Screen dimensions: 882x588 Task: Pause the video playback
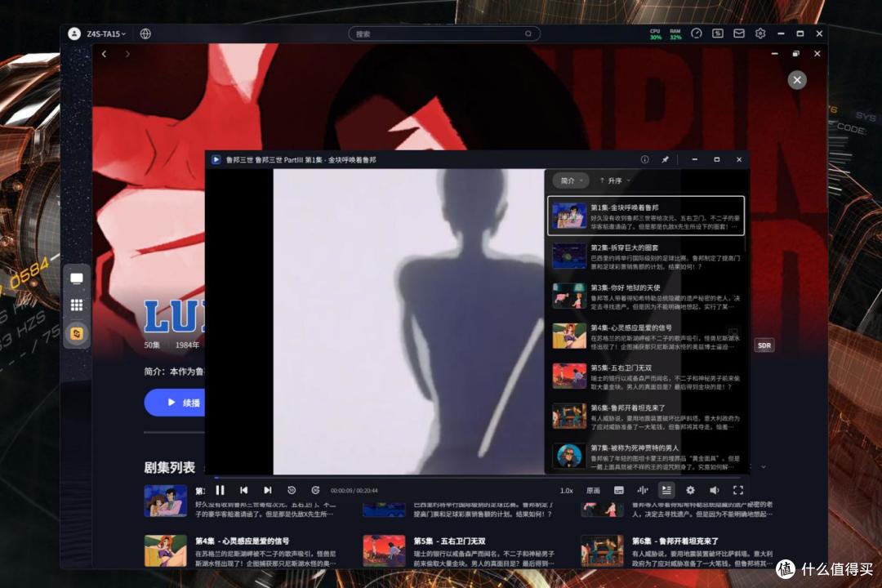point(220,491)
